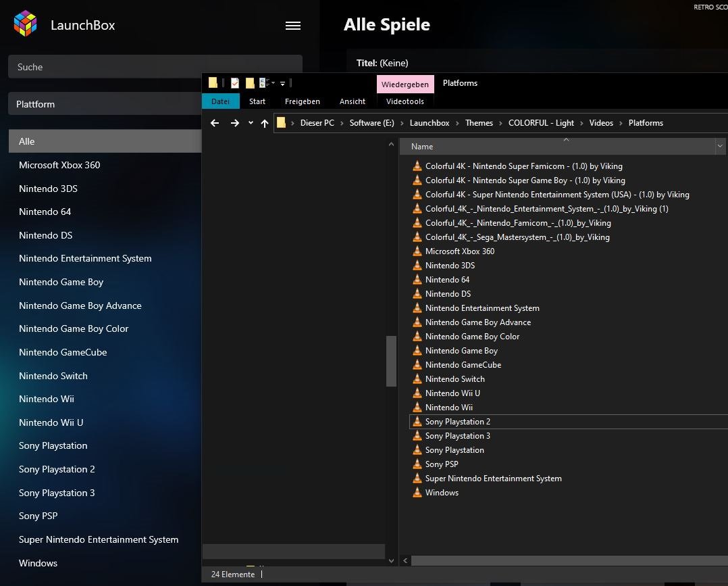Click VLC icon of Super Nintendo Entertainment System file
Screen dimensions: 728x586
(417, 479)
